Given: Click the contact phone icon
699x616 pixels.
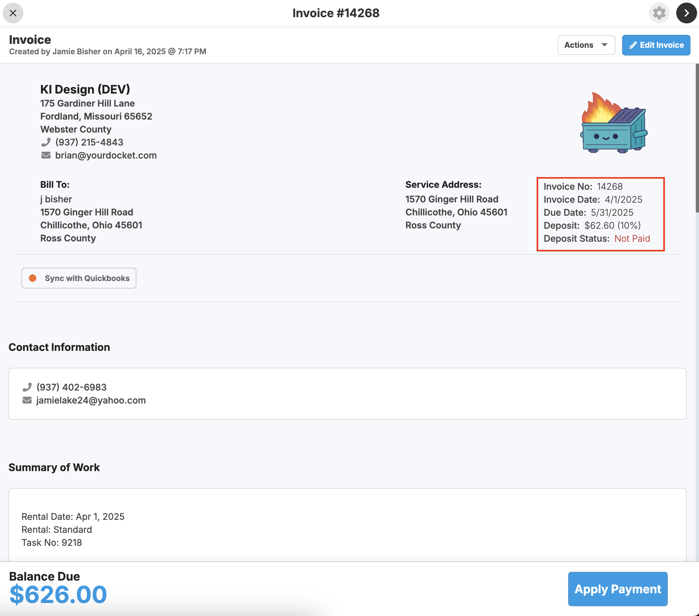Looking at the screenshot, I should coord(27,387).
